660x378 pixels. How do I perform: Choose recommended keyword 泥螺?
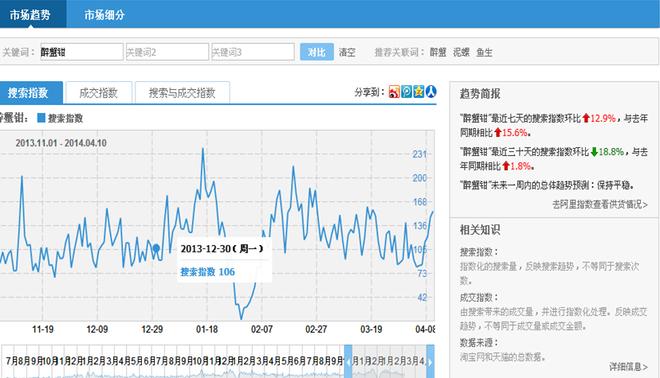click(x=461, y=52)
